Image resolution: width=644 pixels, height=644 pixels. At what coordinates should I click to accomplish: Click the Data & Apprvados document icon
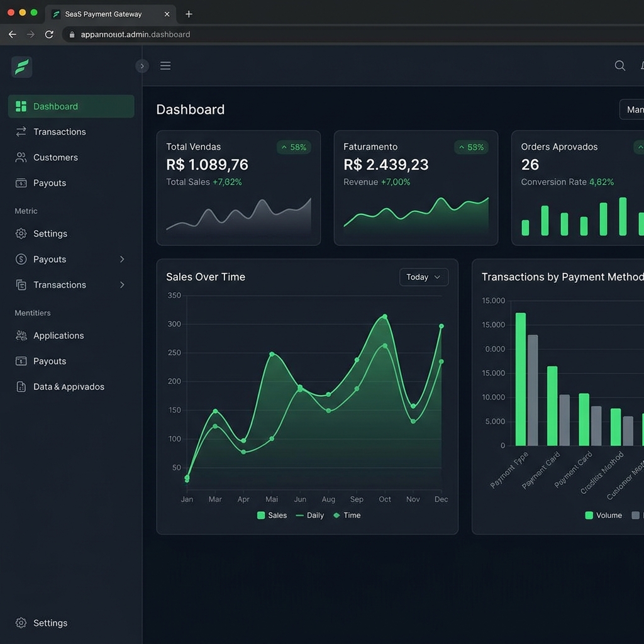pyautogui.click(x=21, y=387)
